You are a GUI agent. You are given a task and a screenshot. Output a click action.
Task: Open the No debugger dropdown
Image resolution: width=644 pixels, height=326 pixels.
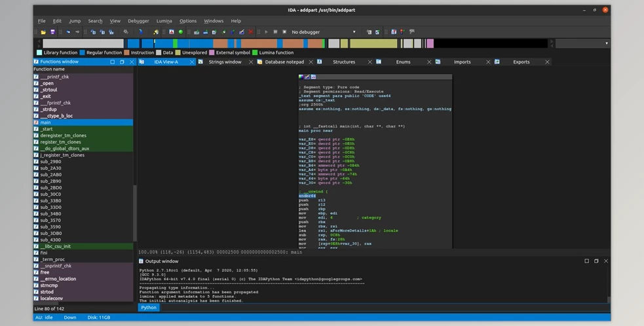[x=324, y=32]
